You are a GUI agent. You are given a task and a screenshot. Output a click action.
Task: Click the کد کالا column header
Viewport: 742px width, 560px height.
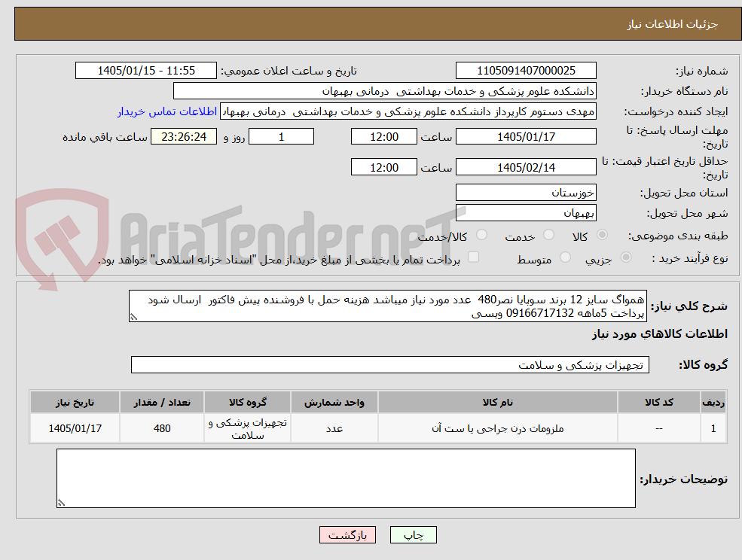(x=658, y=402)
